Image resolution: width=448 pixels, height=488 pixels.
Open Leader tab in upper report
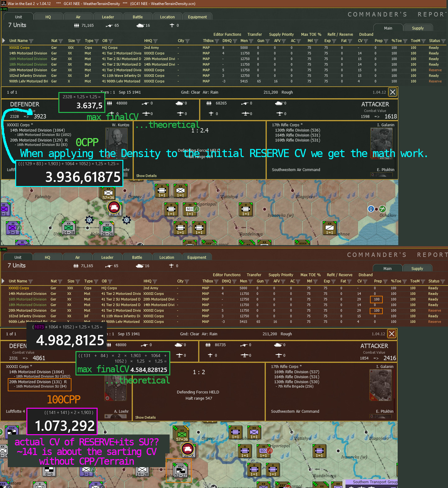click(x=108, y=17)
